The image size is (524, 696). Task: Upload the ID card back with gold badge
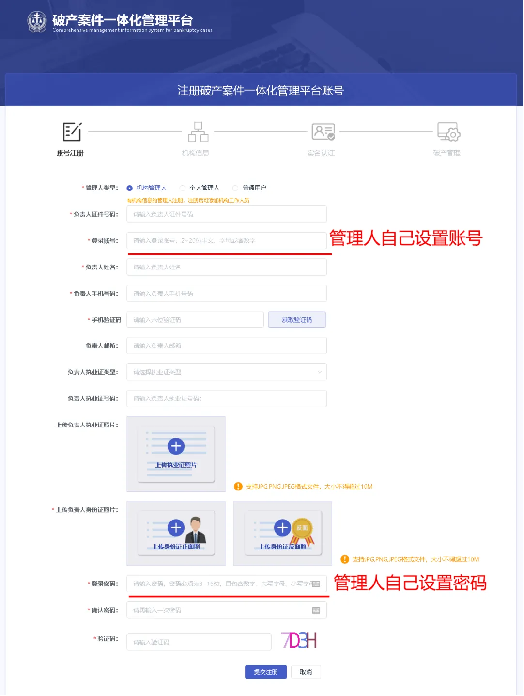pyautogui.click(x=283, y=533)
